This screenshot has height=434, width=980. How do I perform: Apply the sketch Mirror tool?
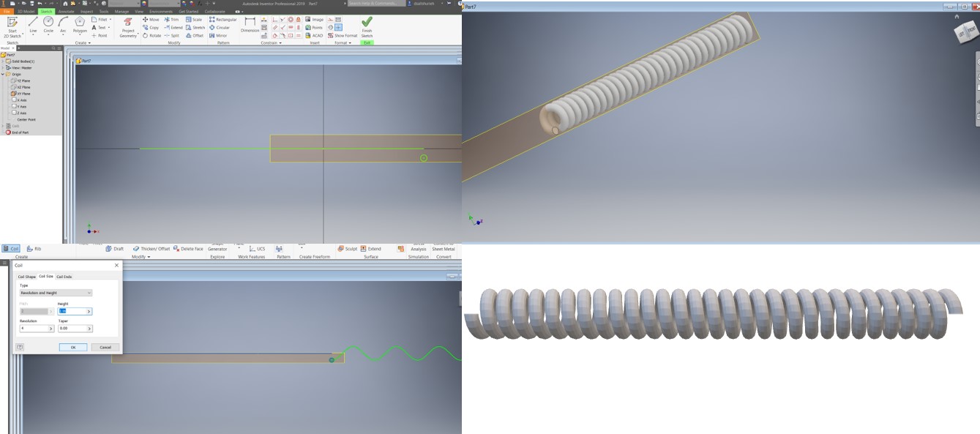point(219,35)
